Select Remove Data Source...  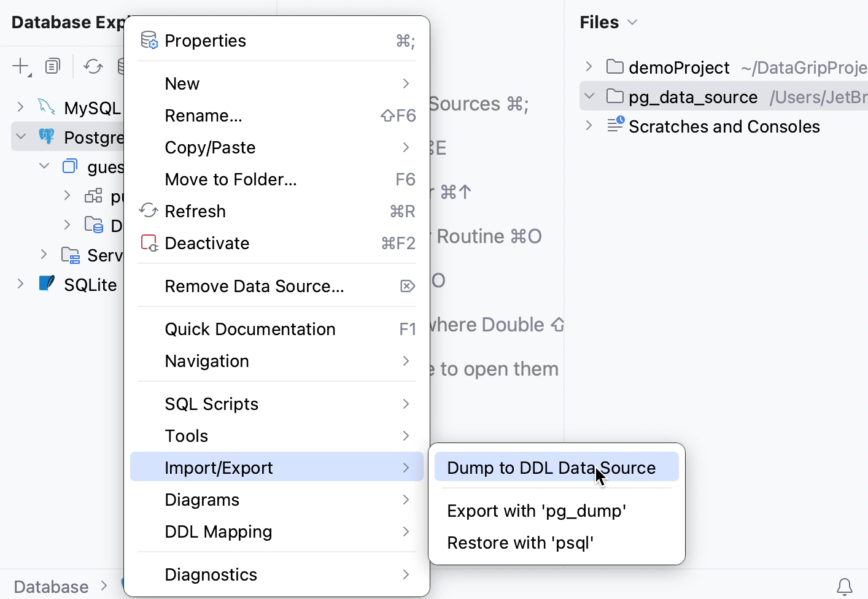277,286
